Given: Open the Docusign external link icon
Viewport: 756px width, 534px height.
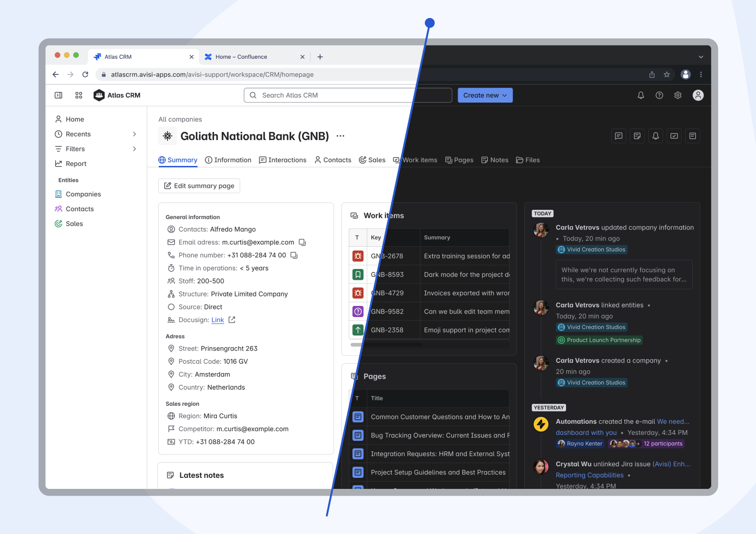Looking at the screenshot, I should (232, 320).
